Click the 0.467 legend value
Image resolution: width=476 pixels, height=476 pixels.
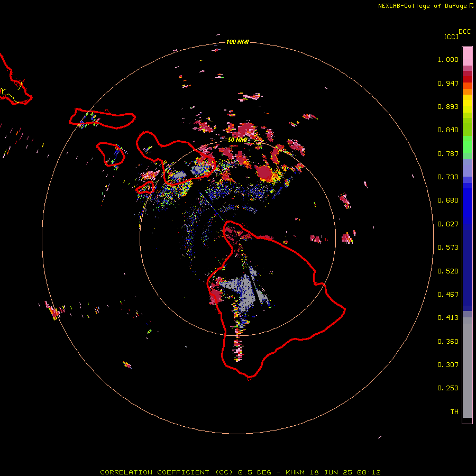448,295
